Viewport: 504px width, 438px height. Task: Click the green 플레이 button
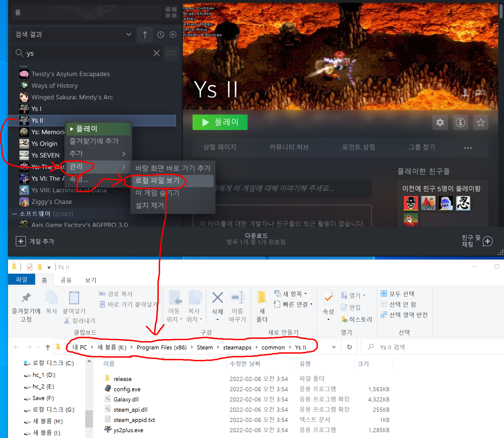[x=220, y=122]
